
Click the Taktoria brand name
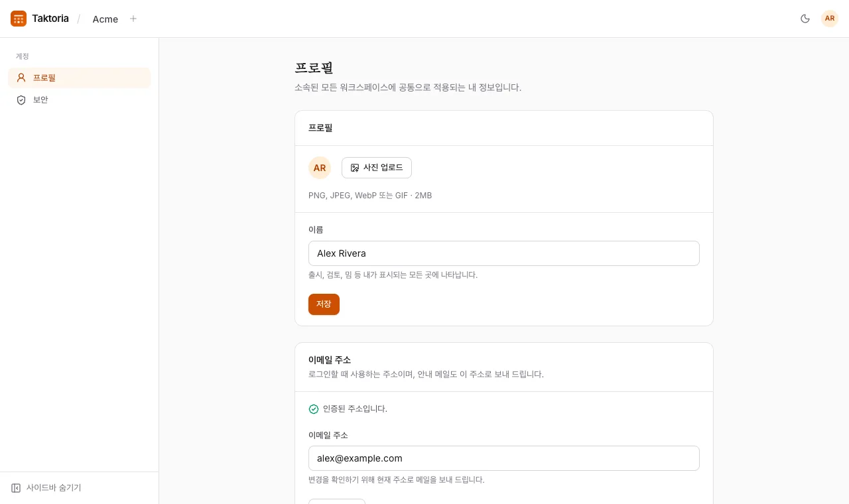tap(50, 19)
